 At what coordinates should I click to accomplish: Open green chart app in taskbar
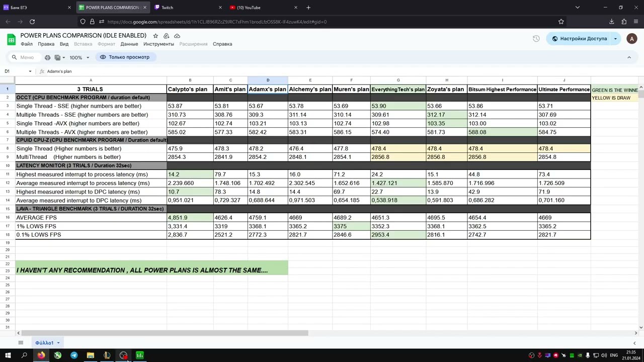tap(140, 355)
